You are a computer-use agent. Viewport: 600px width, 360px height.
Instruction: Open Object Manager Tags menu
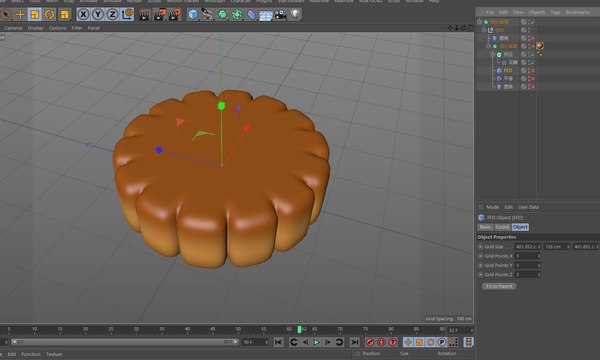click(x=555, y=12)
